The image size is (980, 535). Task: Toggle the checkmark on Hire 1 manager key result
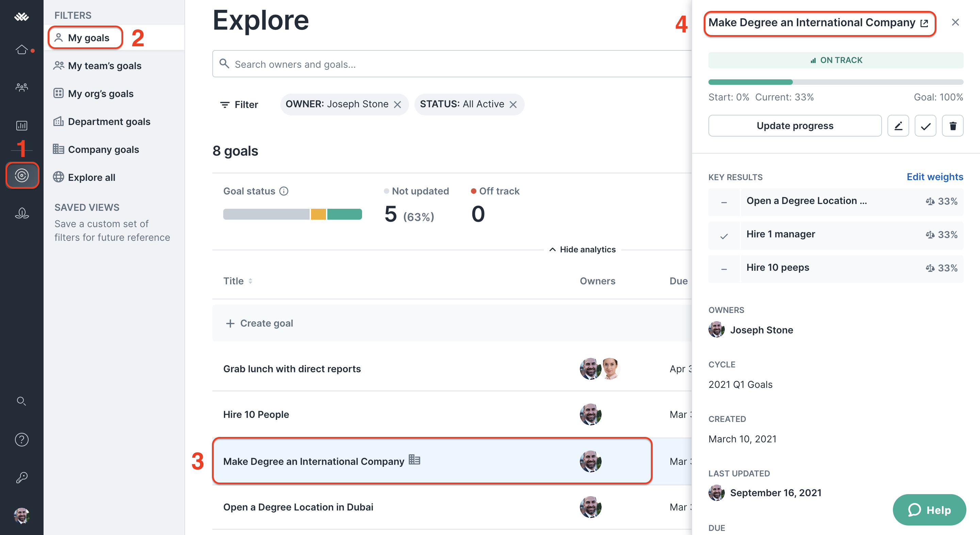tap(724, 236)
